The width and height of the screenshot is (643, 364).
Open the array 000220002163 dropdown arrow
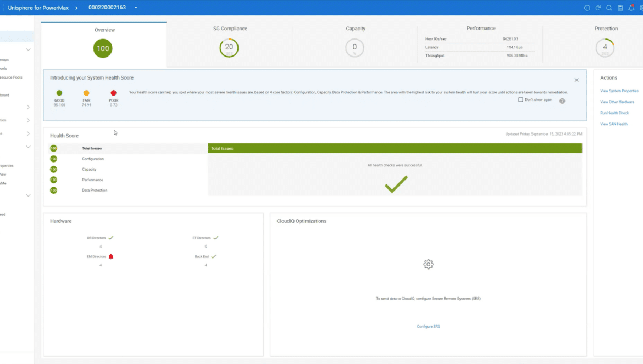tap(136, 8)
